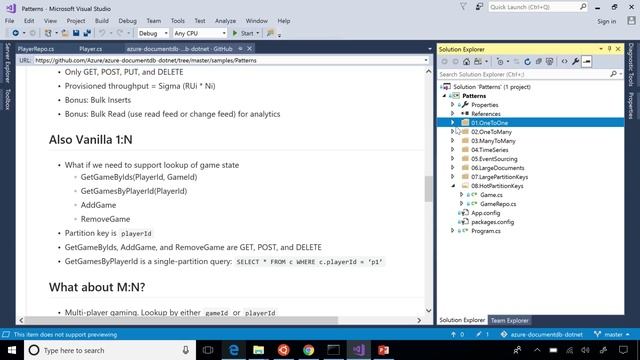Open the URL address bar dropdown
Screen dimensions: 640x360
tap(426, 60)
